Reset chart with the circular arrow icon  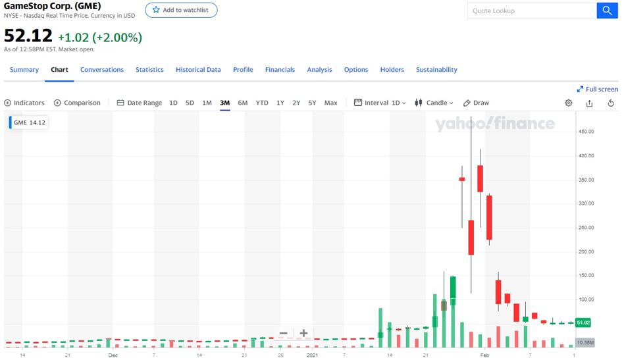611,103
